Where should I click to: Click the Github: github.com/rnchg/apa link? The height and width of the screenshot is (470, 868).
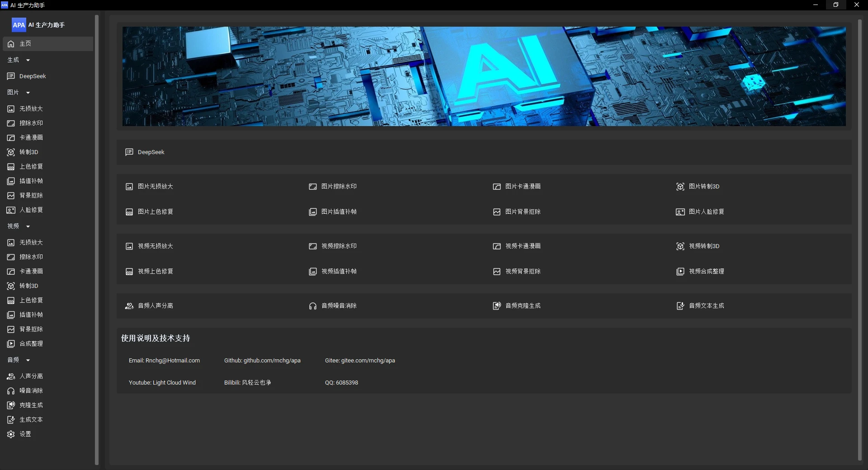(x=262, y=361)
